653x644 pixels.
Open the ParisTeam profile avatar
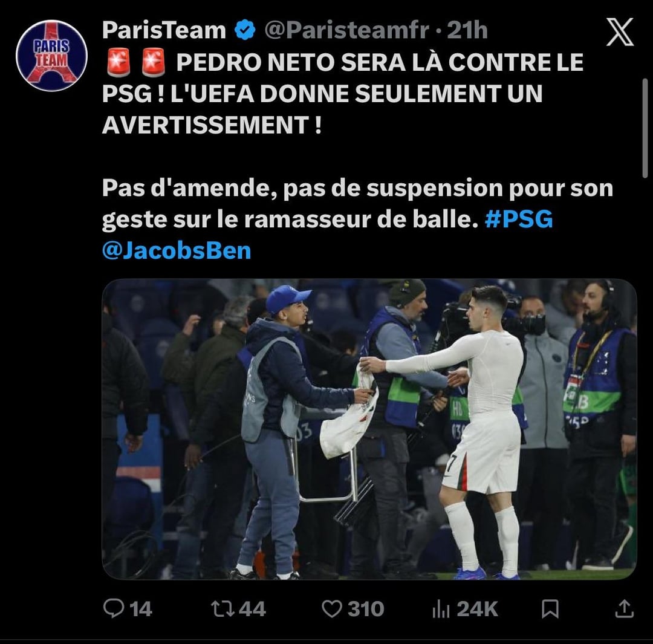[51, 56]
